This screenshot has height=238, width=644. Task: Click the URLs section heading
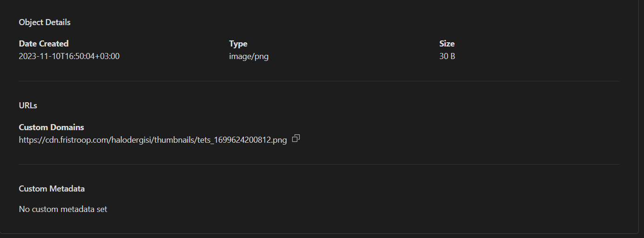point(28,106)
